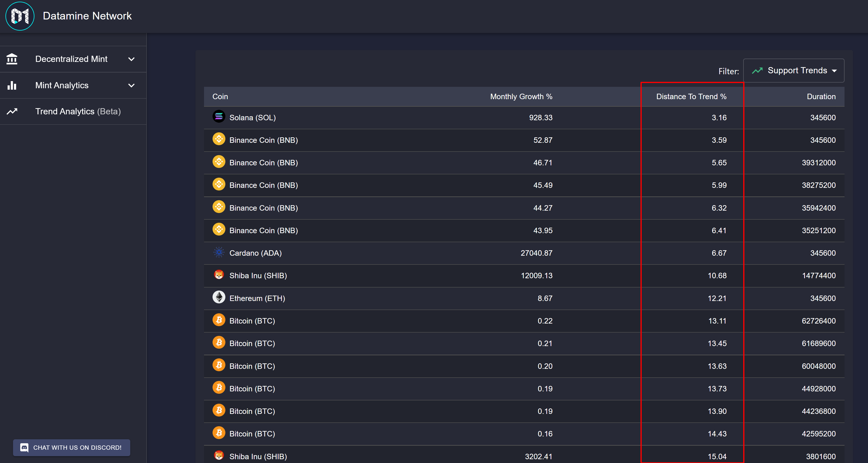This screenshot has width=868, height=463.
Task: Click Bitcoin icon in 0.20 growth row
Action: 219,365
